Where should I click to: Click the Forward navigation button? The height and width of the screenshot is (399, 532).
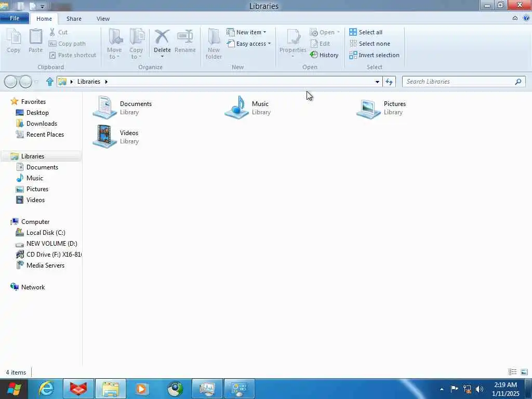pos(26,82)
